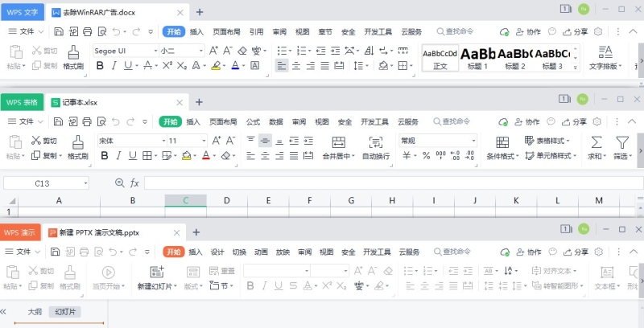Open 数据 tab in WPS Spreadsheet
The image size is (644, 328).
(x=276, y=121)
